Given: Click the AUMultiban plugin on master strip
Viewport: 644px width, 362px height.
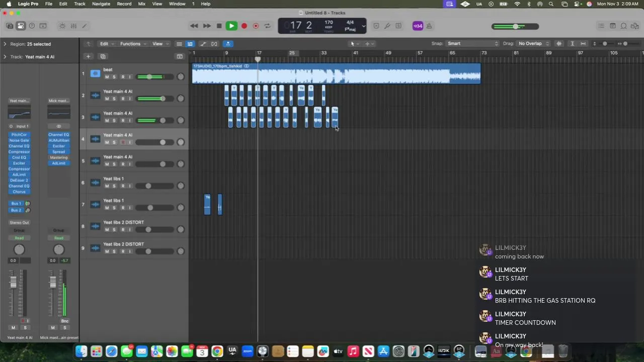Looking at the screenshot, I should click(58, 140).
